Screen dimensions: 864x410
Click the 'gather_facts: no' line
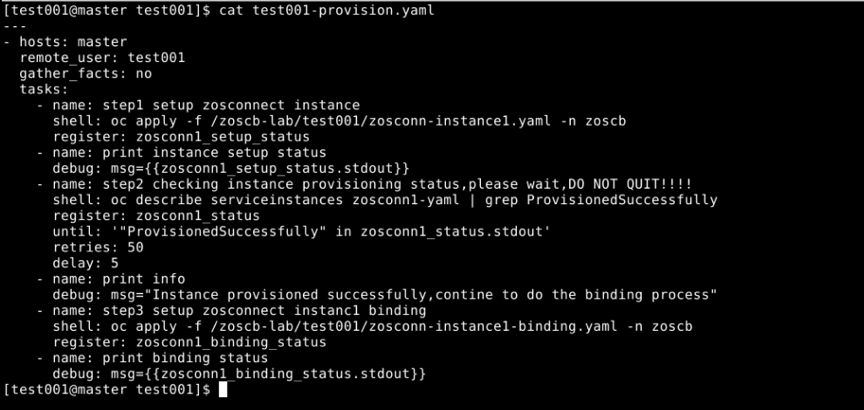pyautogui.click(x=85, y=73)
